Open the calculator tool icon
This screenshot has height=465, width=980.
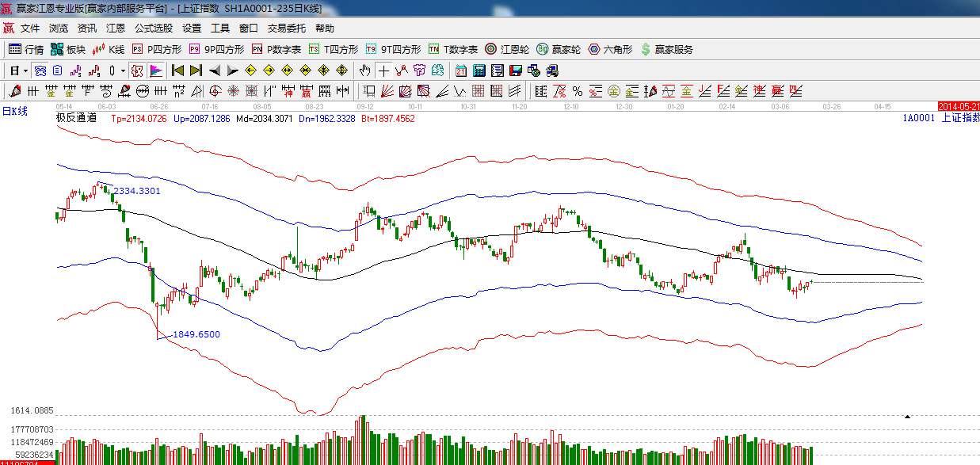point(479,71)
